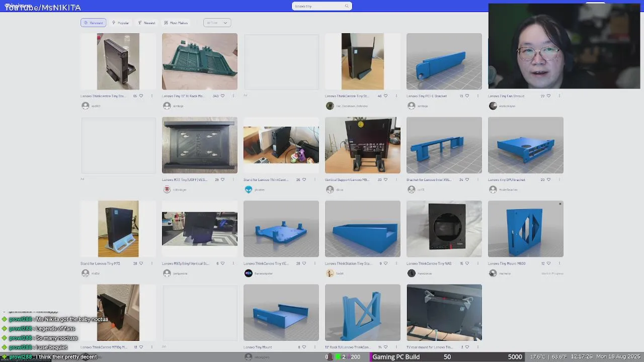Open three-dot menu on Bracket for Lenovo Intel
The image size is (644, 362).
(477, 179)
